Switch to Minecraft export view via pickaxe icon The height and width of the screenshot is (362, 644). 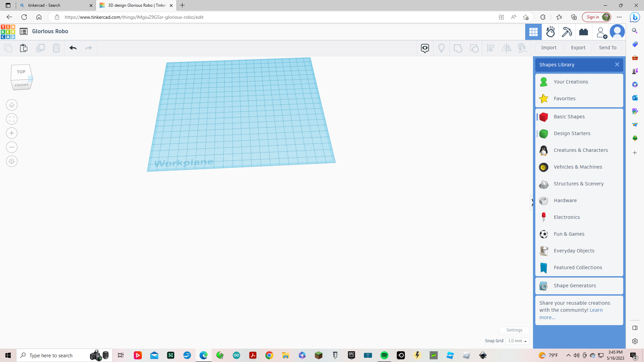pyautogui.click(x=567, y=32)
